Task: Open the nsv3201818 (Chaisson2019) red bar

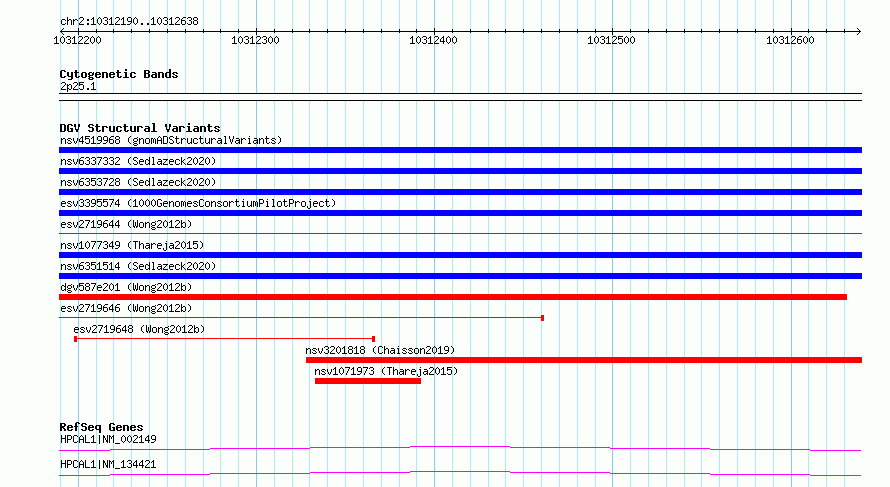Action: click(584, 360)
